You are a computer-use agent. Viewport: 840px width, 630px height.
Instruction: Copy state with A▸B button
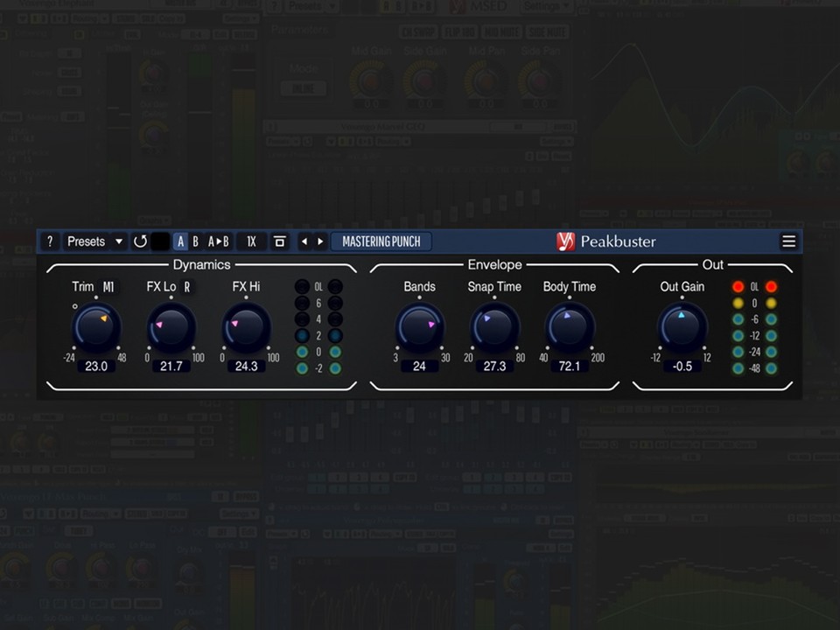tap(218, 241)
